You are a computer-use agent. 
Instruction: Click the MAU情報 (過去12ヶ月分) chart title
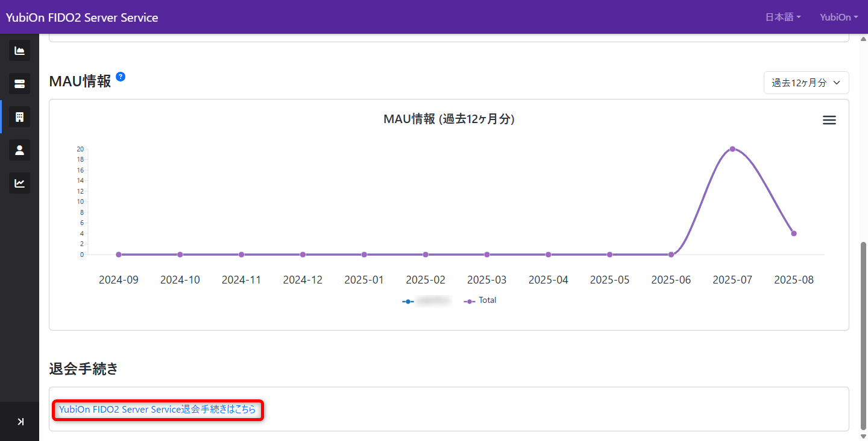(x=449, y=119)
